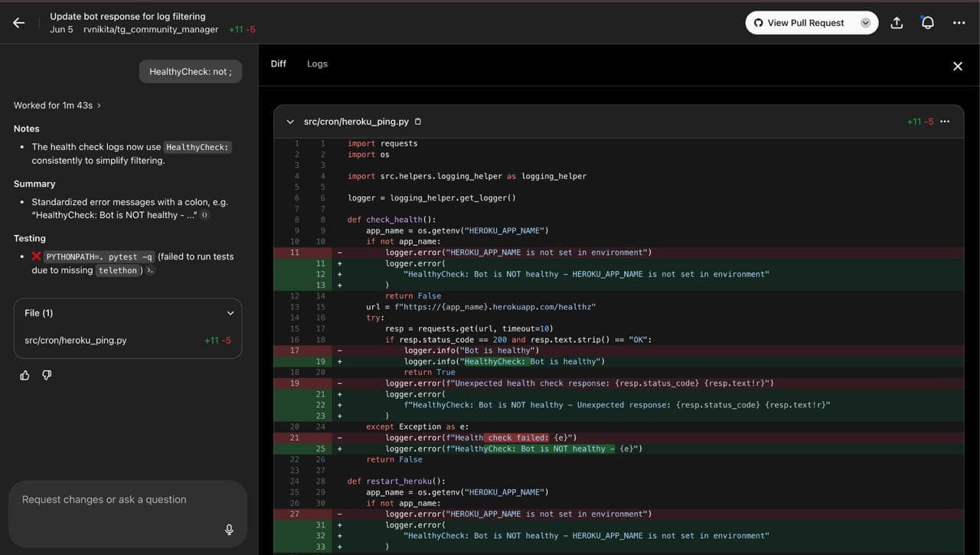Click the Notes heading
Viewport: 980px width, 555px height.
27,129
